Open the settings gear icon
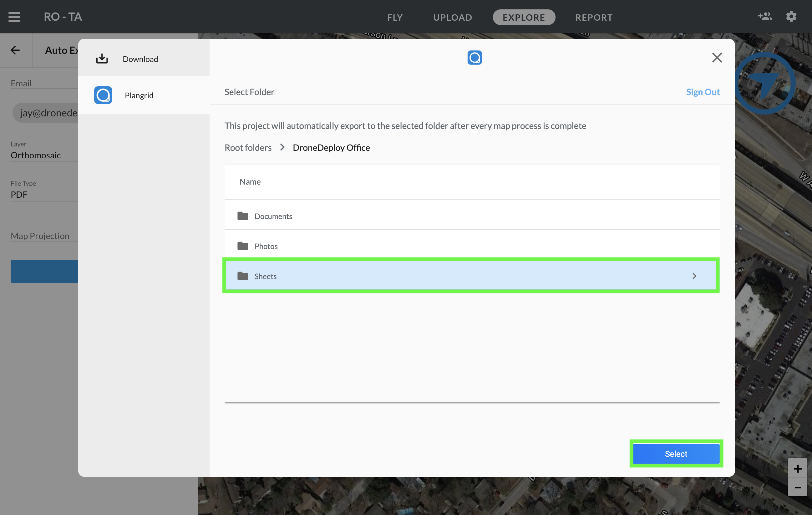Viewport: 812px width, 515px height. (x=791, y=16)
